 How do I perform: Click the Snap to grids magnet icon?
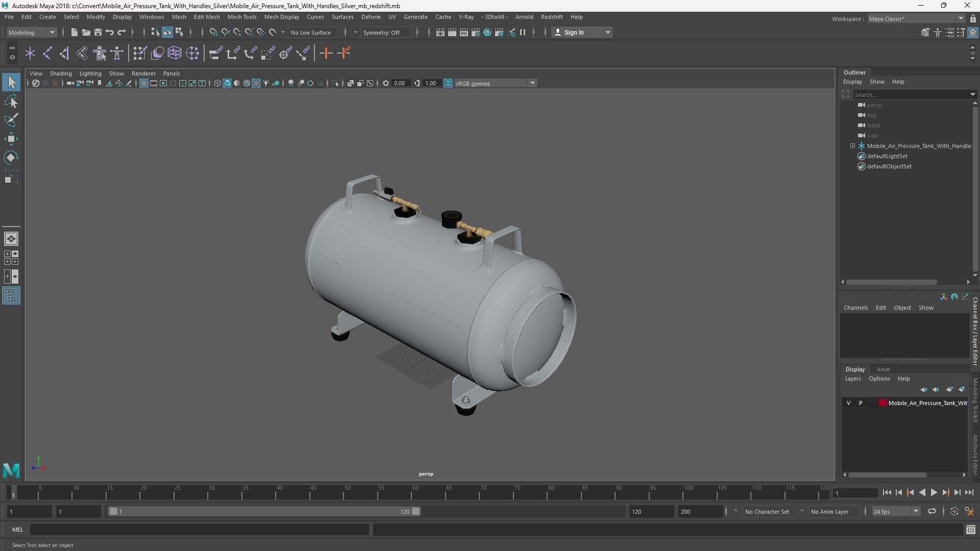pos(213,32)
